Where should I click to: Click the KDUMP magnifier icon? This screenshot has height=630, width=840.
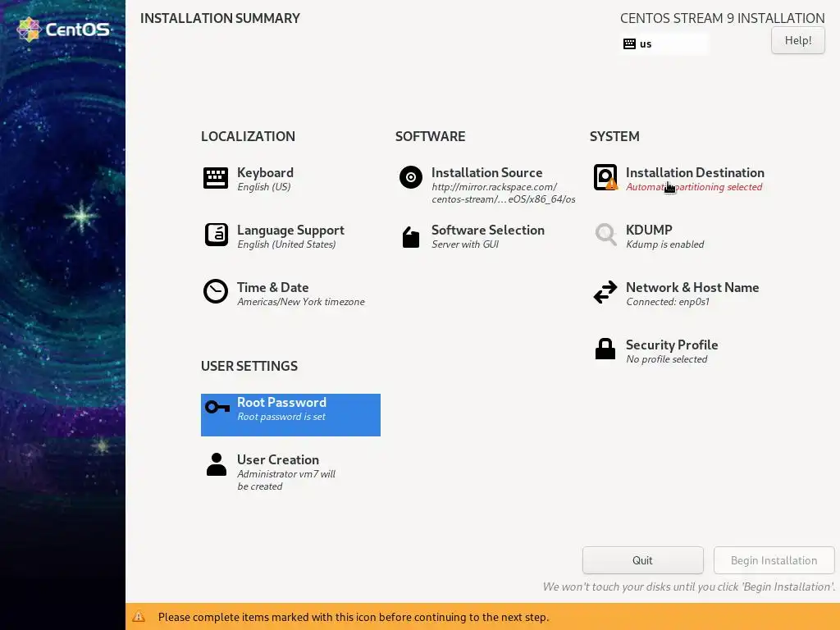(605, 234)
